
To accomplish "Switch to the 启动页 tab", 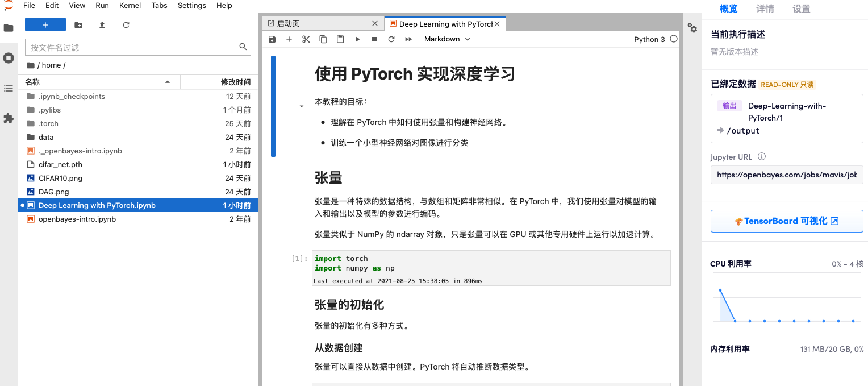I will click(x=318, y=24).
